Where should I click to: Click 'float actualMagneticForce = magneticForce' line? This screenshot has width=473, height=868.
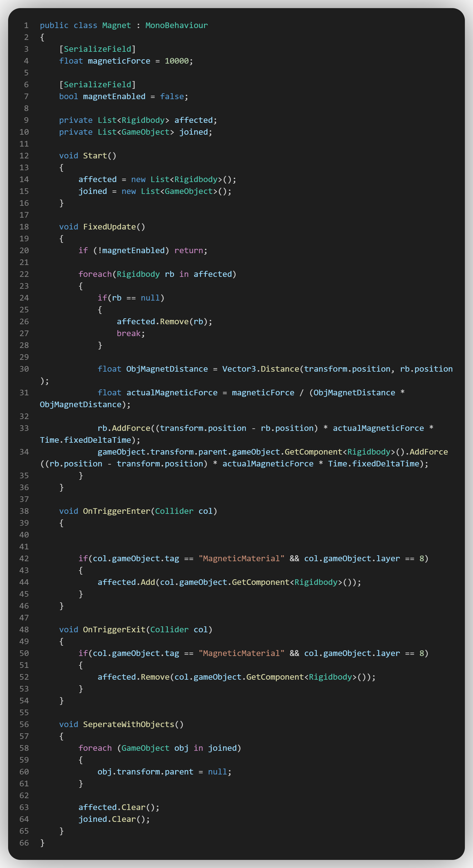pyautogui.click(x=251, y=393)
